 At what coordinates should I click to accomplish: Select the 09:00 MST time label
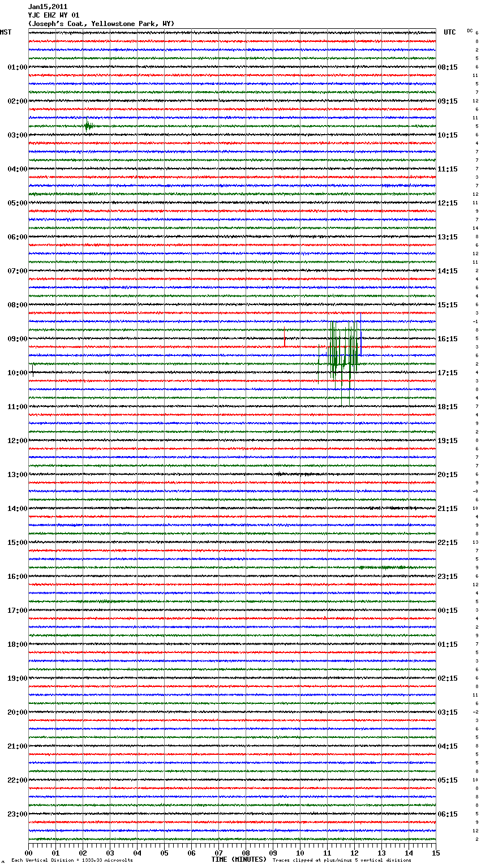point(17,339)
